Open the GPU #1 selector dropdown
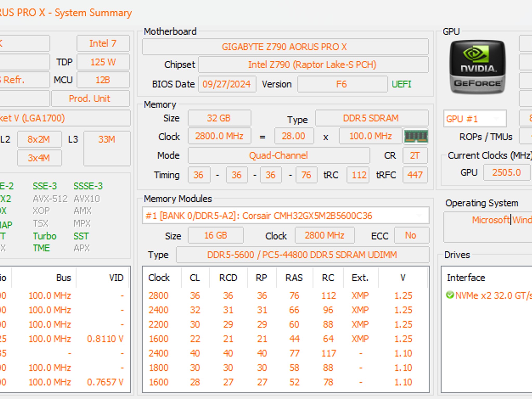 tap(475, 119)
